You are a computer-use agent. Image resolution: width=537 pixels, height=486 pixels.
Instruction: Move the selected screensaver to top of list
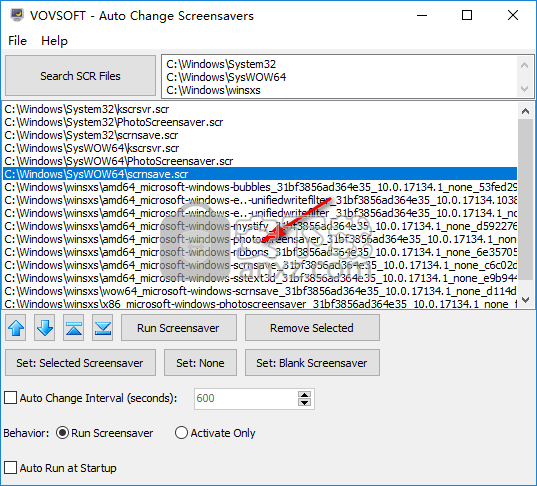tap(74, 328)
